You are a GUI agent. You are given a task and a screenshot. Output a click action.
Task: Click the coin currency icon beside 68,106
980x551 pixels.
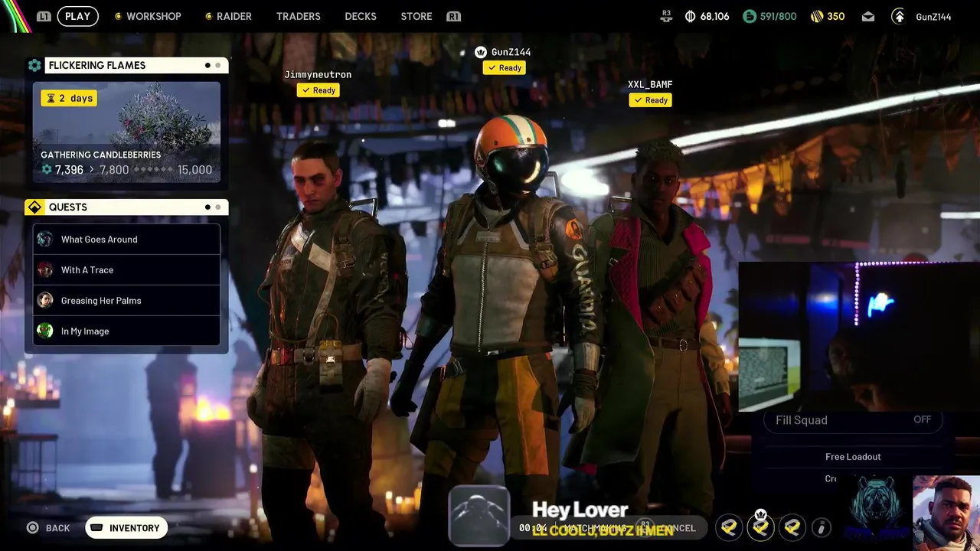pyautogui.click(x=690, y=16)
